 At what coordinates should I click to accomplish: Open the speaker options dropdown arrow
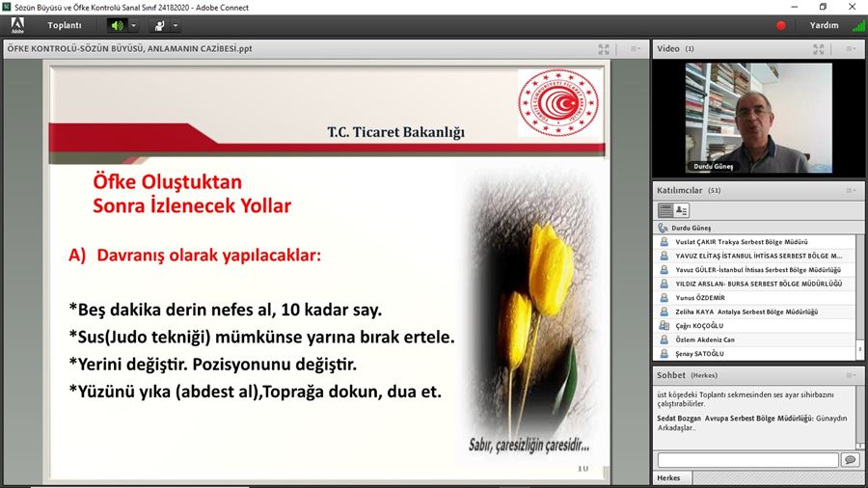coord(134,26)
